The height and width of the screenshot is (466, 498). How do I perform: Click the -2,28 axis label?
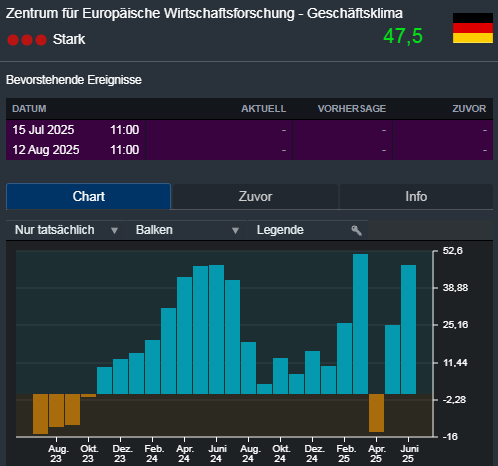click(454, 400)
